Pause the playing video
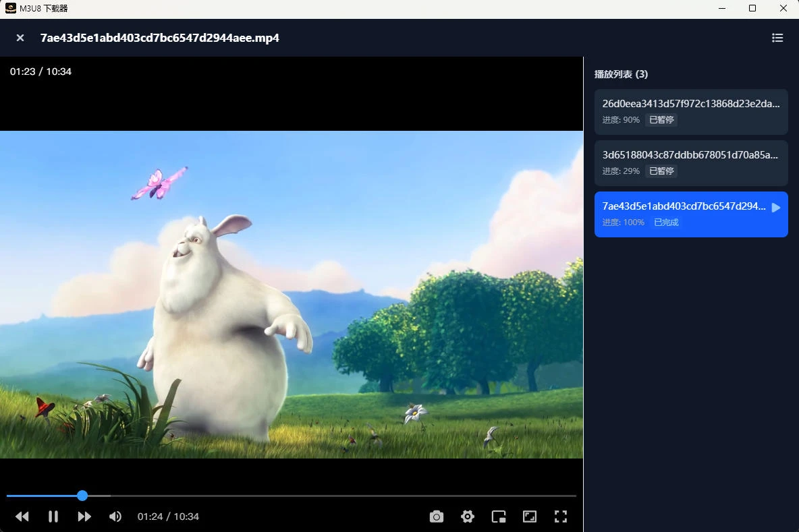 point(53,516)
